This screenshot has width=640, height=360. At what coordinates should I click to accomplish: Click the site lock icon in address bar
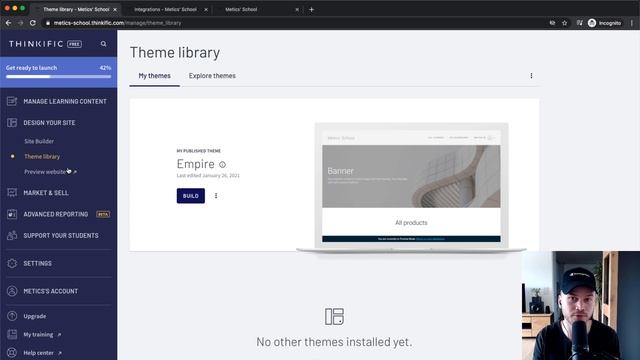point(48,23)
